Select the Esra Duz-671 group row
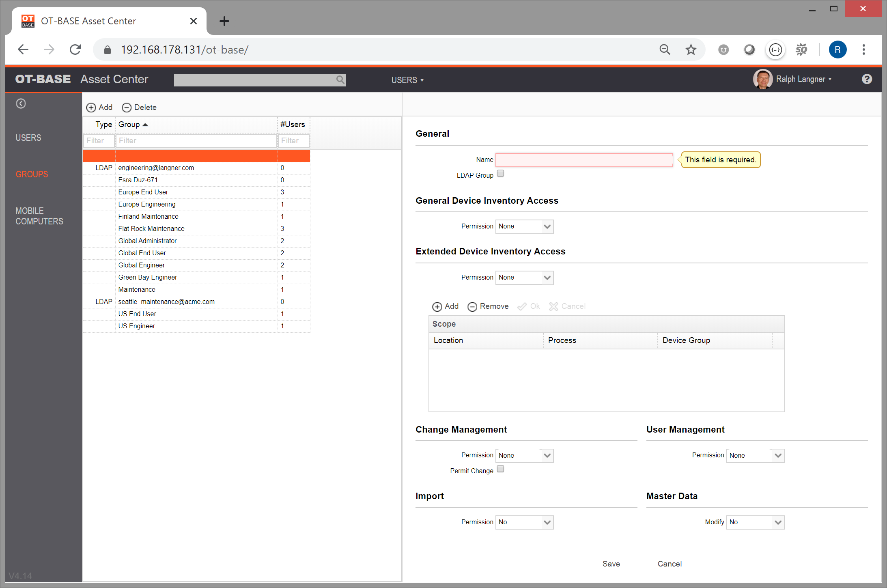 (x=196, y=180)
